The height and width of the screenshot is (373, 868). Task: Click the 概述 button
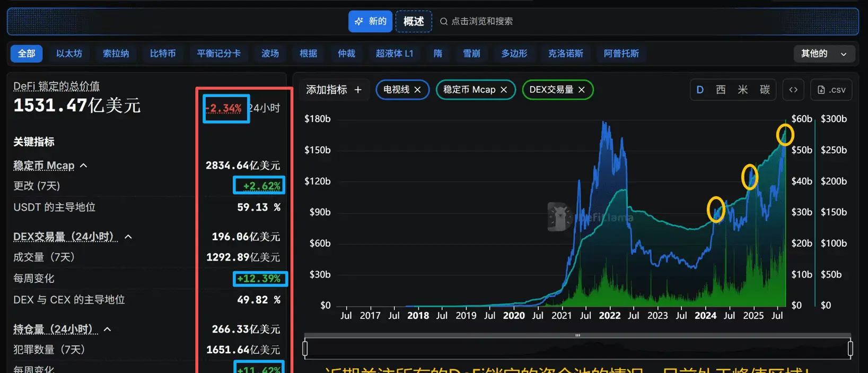[x=414, y=21]
